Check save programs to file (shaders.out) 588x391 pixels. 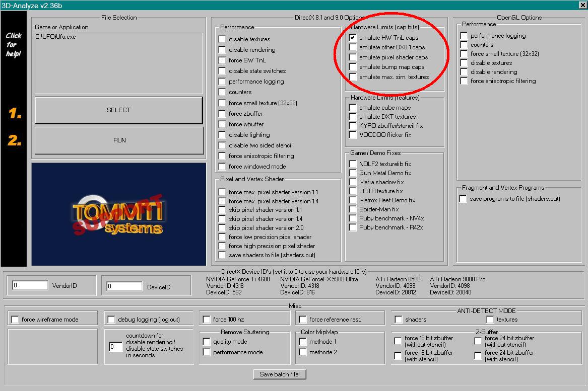(x=463, y=199)
